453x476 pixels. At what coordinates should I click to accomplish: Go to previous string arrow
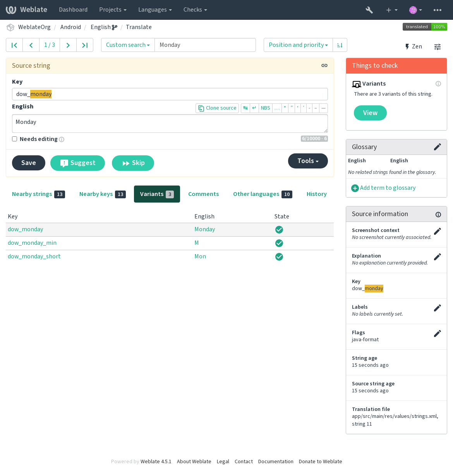pyautogui.click(x=31, y=45)
